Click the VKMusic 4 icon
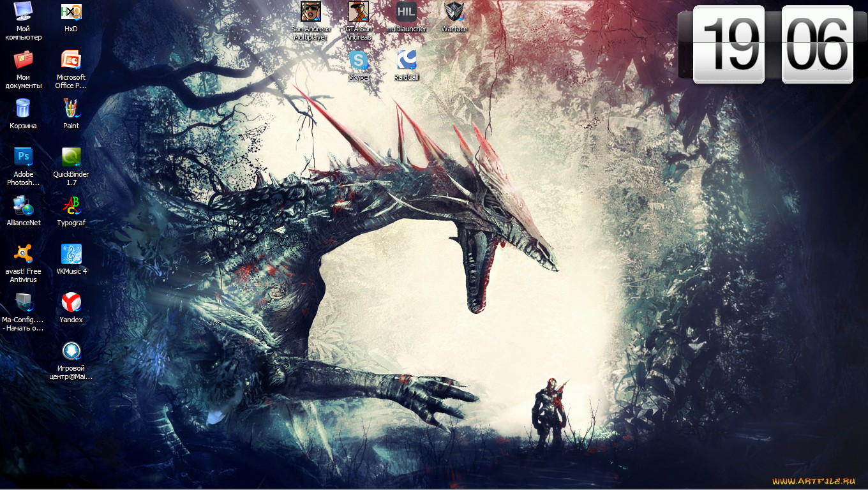The height and width of the screenshot is (490, 868). [71, 254]
